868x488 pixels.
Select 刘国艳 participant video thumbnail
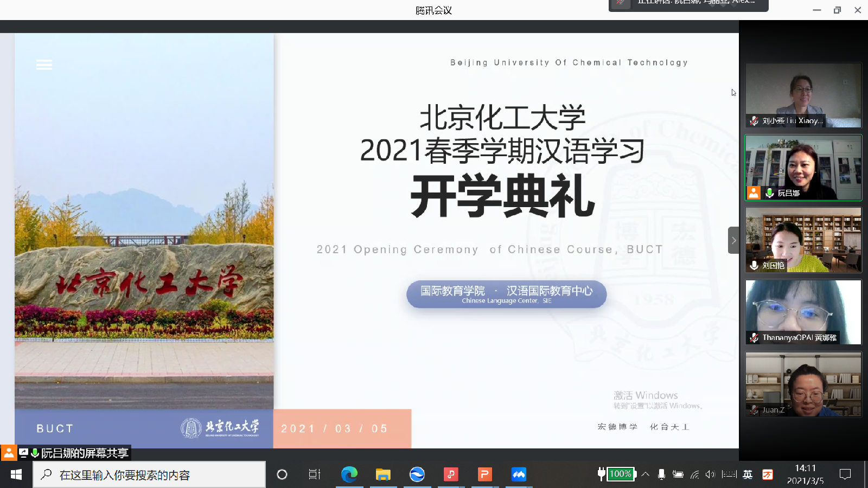(803, 240)
